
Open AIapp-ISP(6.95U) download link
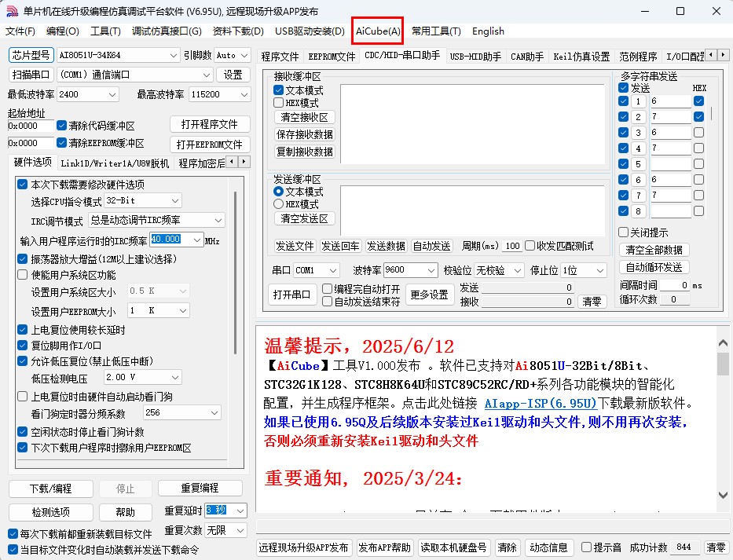(541, 404)
